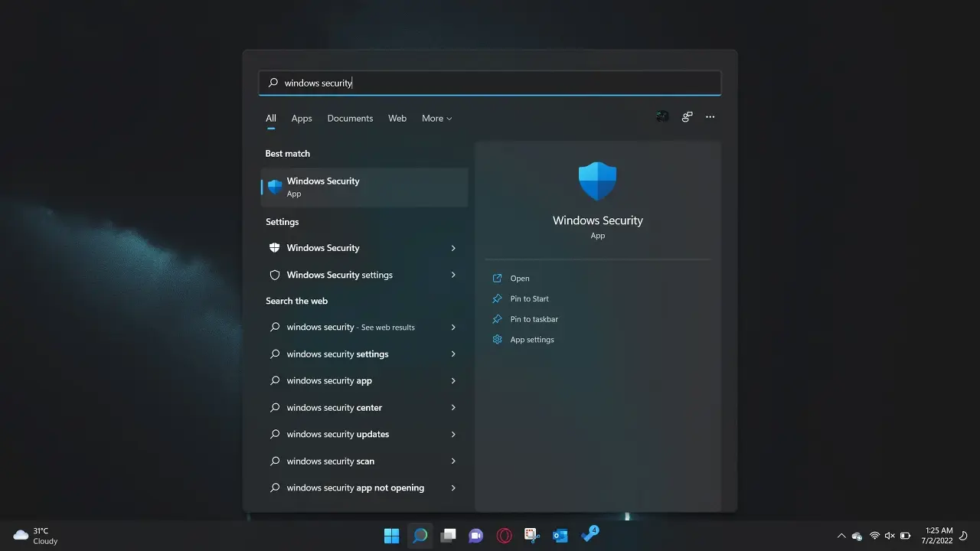Open the weather widget showing 31°C Cloudy
The width and height of the screenshot is (980, 551).
click(36, 536)
